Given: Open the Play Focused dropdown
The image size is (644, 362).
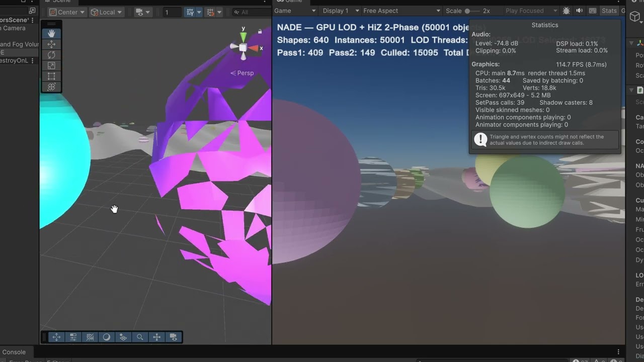Looking at the screenshot, I should [531, 11].
